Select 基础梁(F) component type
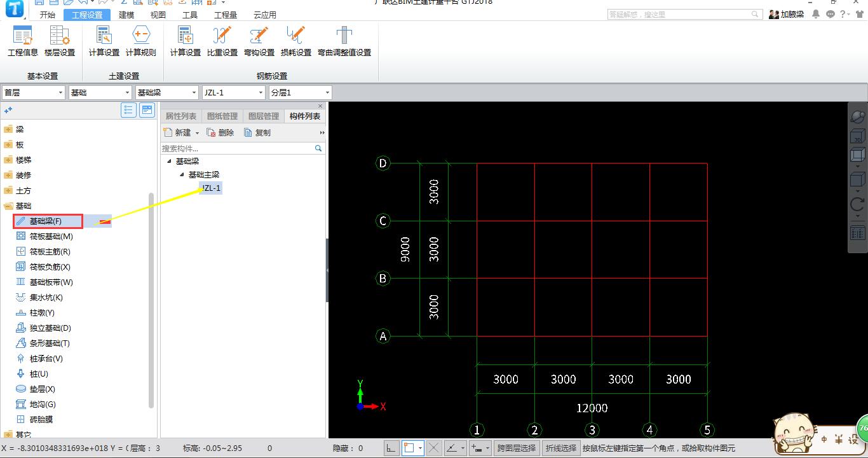Screen dimensions: 868x458 coord(48,221)
